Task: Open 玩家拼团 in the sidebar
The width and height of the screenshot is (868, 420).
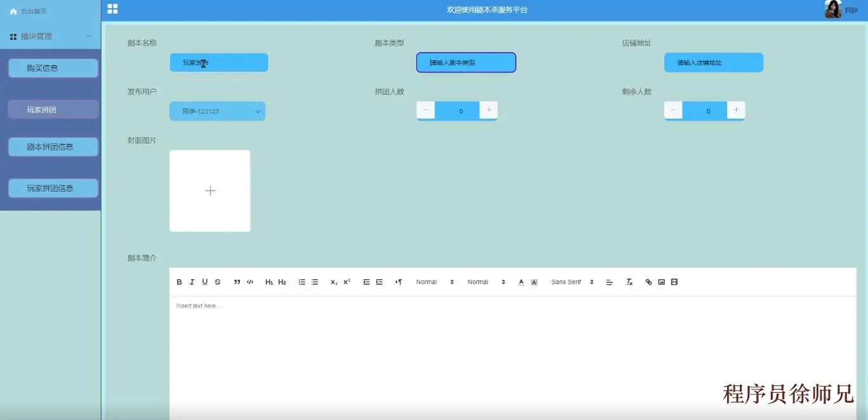Action: click(53, 109)
